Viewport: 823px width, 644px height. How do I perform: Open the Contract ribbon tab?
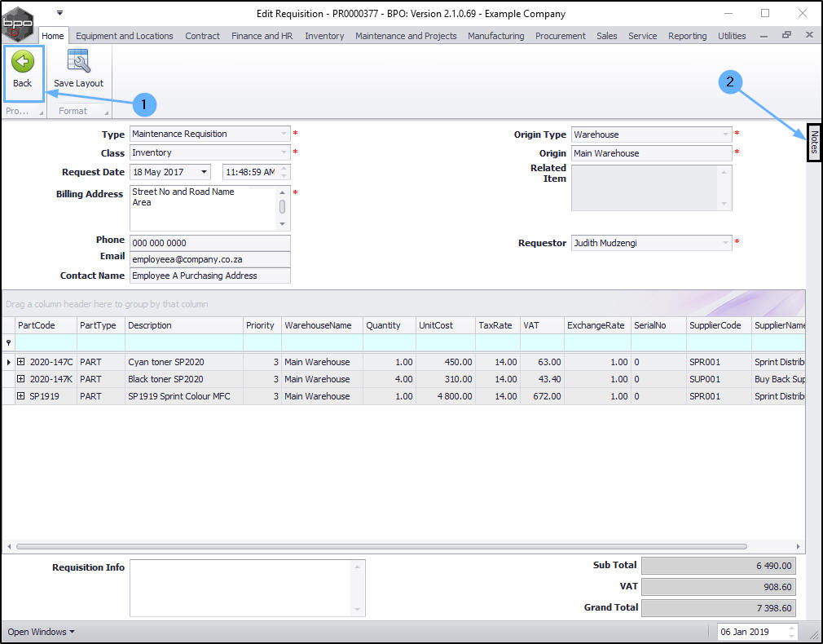(202, 36)
